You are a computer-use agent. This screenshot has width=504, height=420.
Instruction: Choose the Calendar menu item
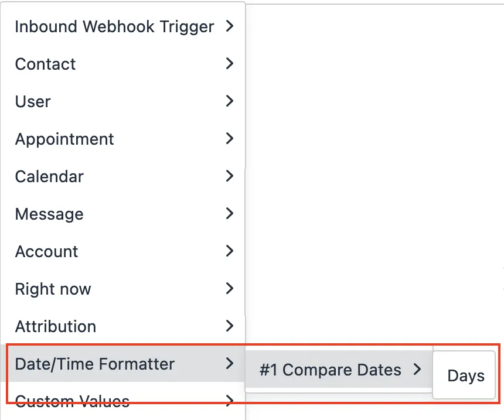49,176
